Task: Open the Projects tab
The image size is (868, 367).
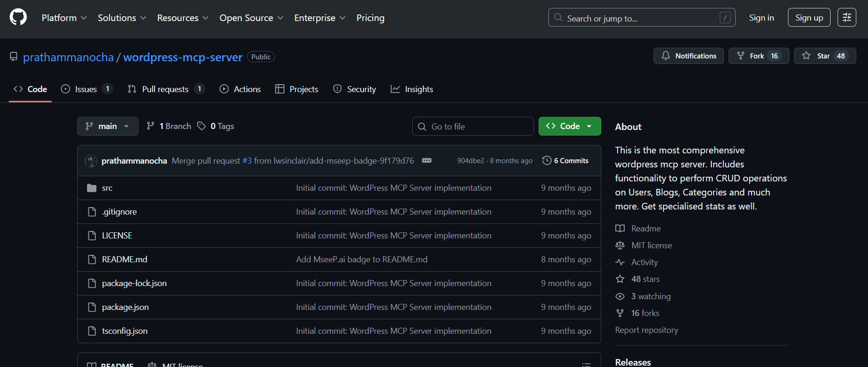Action: click(297, 89)
